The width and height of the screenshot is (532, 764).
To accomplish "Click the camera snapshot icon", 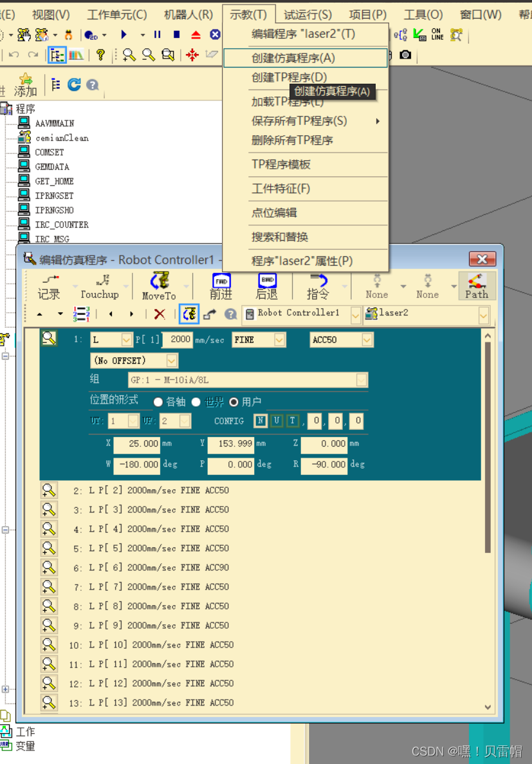I will pyautogui.click(x=405, y=55).
